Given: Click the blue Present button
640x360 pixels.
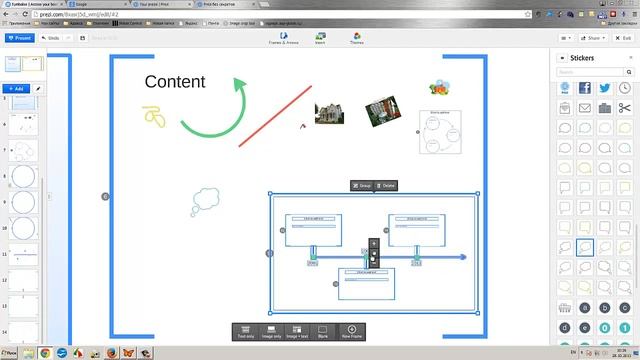Looking at the screenshot, I should (x=20, y=38).
